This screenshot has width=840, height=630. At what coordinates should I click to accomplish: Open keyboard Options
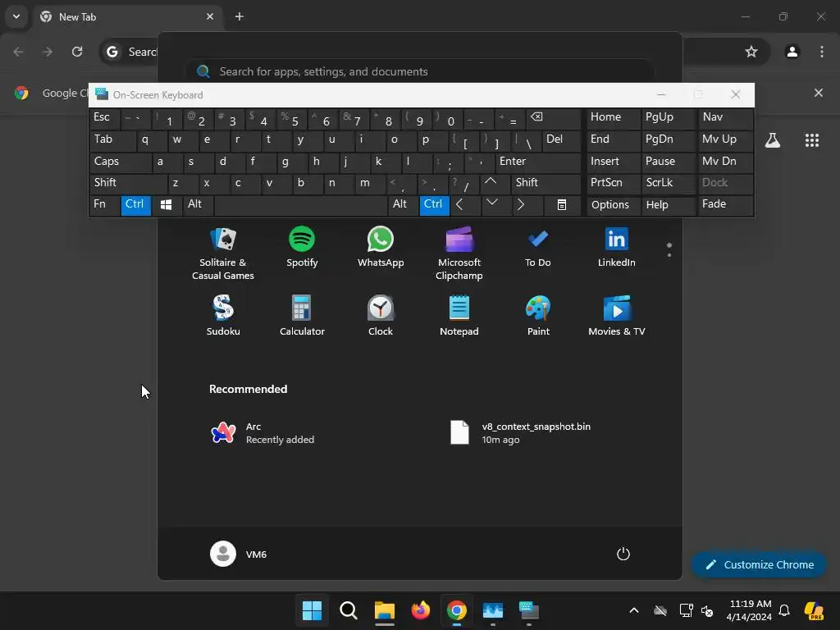pos(614,205)
